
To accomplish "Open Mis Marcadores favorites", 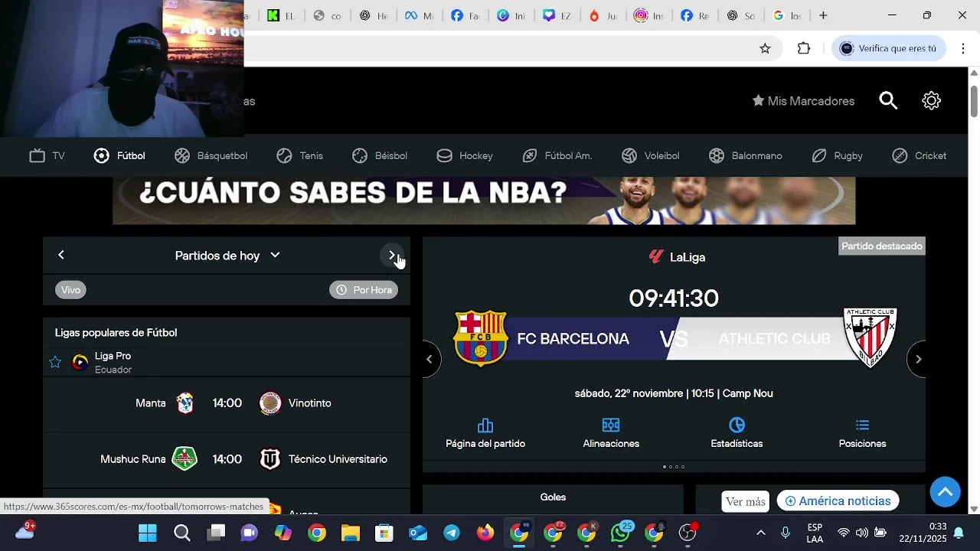I will 803,101.
